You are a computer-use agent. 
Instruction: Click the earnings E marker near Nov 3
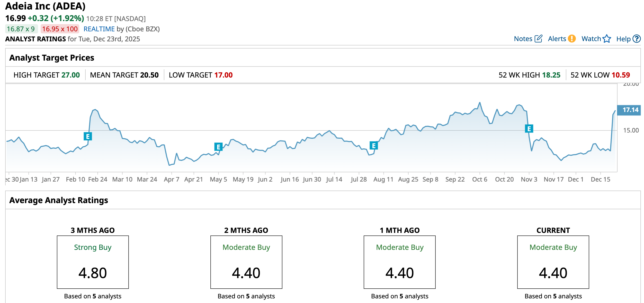(529, 129)
